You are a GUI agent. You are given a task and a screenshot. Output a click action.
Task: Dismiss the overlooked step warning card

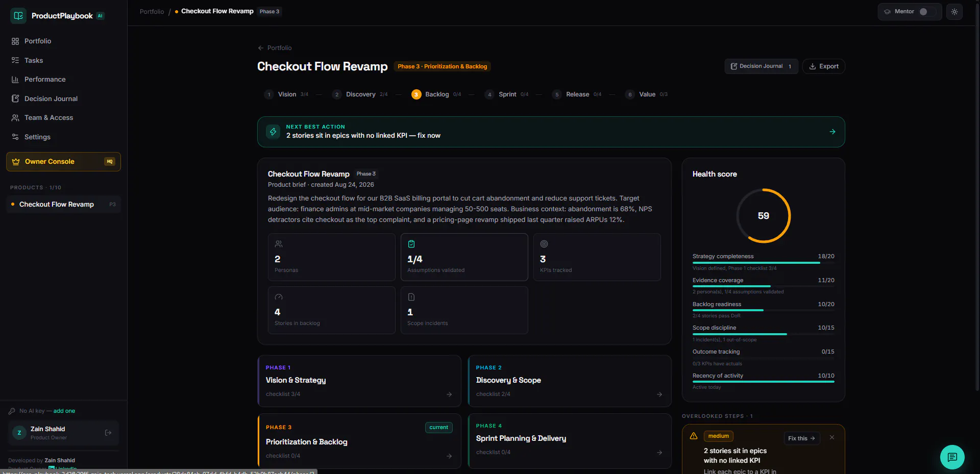point(832,437)
